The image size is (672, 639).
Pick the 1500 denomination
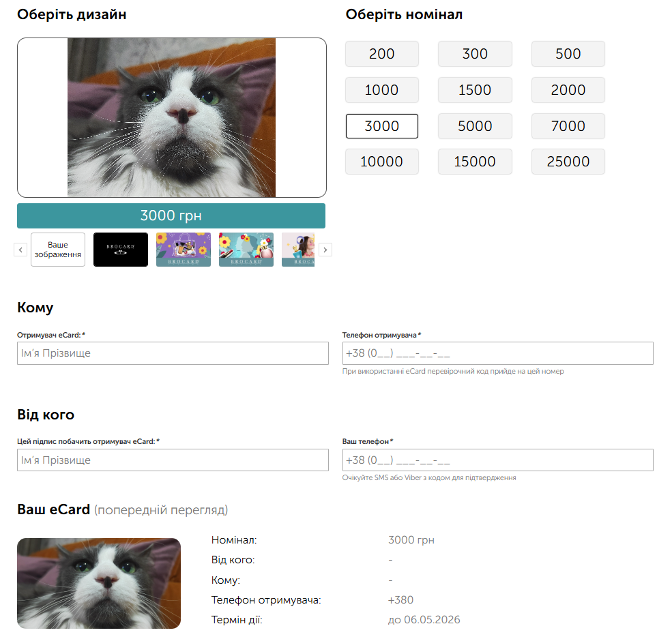point(475,90)
